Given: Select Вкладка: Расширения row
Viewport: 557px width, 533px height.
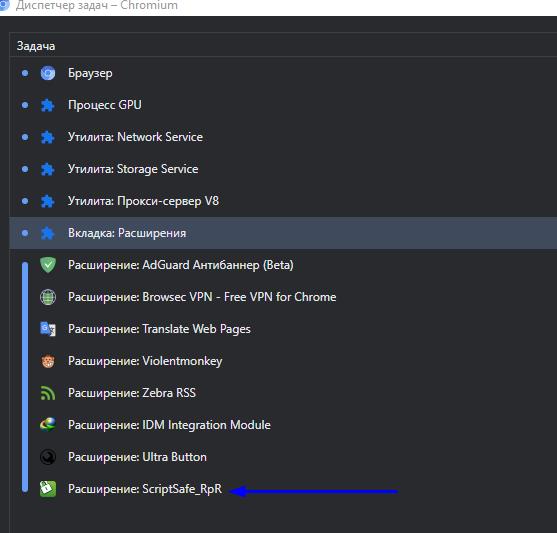Looking at the screenshot, I should tap(283, 233).
